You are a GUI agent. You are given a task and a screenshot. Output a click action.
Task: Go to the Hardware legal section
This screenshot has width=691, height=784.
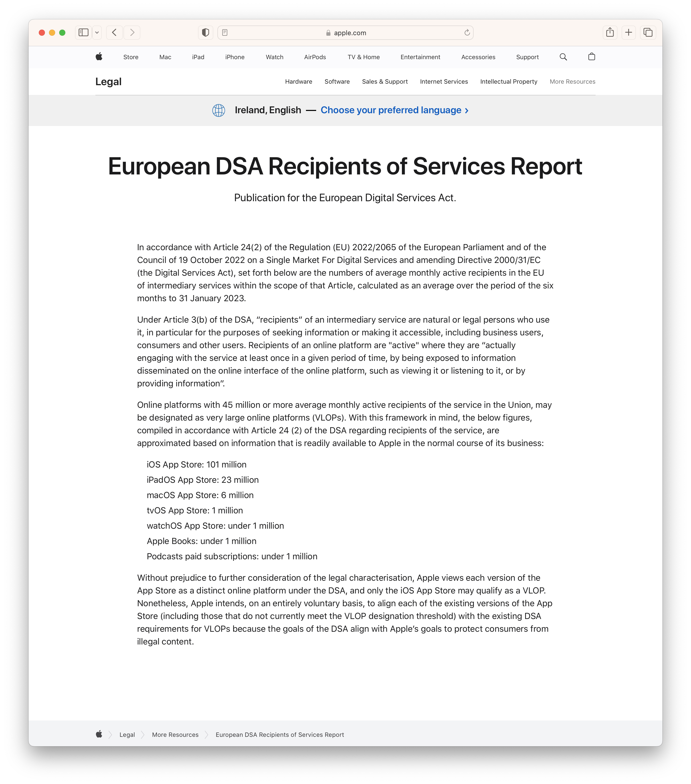click(x=299, y=82)
